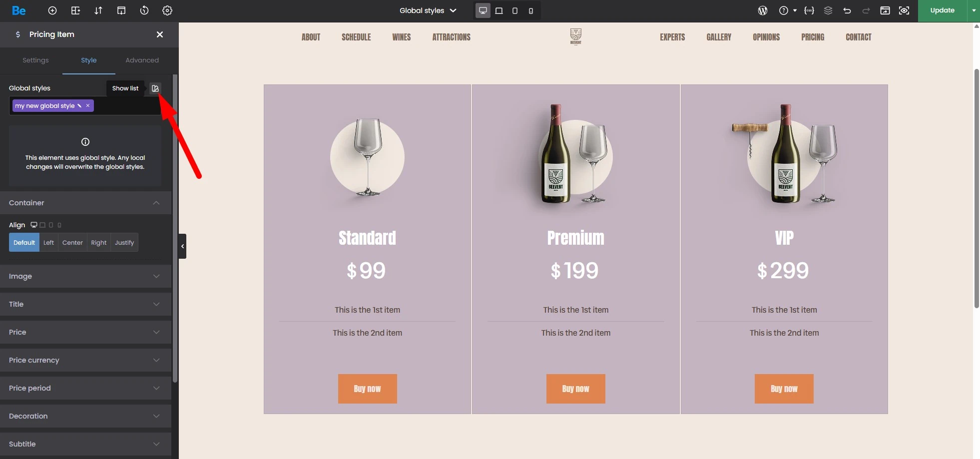The width and height of the screenshot is (980, 459).
Task: Click the add element plus icon
Action: click(x=52, y=10)
